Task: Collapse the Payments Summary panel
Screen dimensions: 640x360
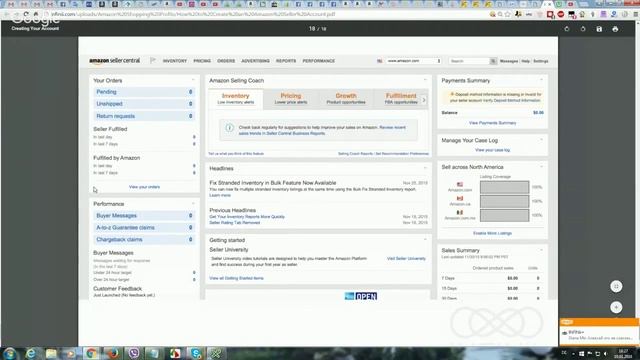Action: tap(542, 80)
